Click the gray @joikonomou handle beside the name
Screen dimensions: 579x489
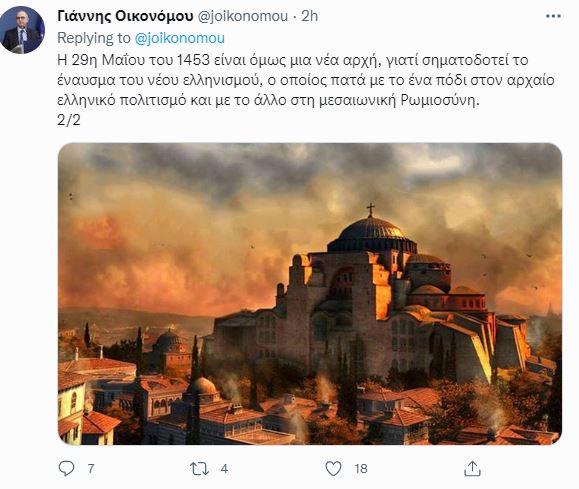pos(243,16)
